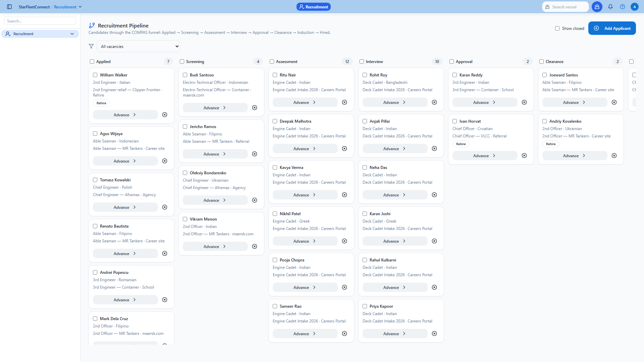Viewport: 644px width, 362px height.
Task: Reject Andrei Popescu with the X icon
Action: pos(165,300)
